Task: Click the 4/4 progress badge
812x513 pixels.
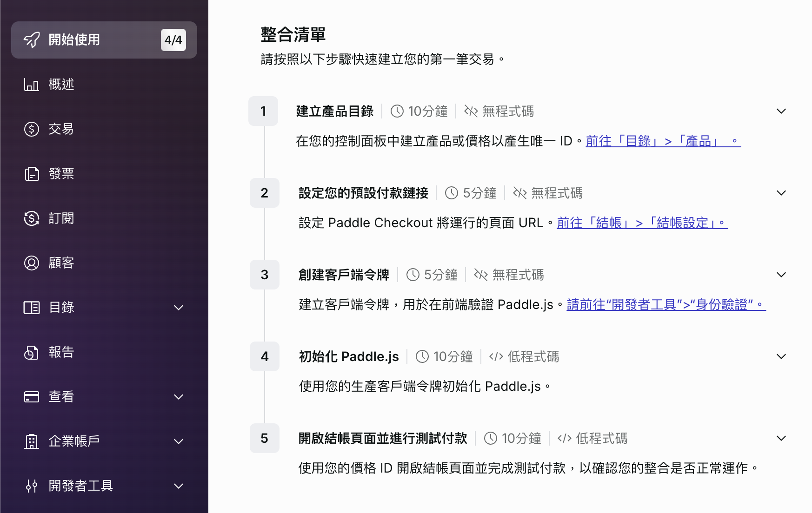Action: pyautogui.click(x=173, y=40)
